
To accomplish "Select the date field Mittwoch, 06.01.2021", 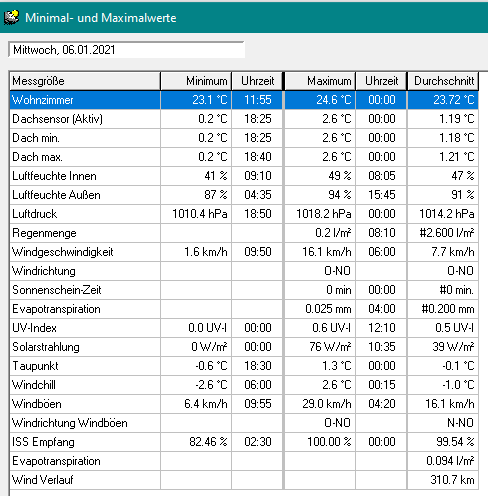I will click(127, 50).
